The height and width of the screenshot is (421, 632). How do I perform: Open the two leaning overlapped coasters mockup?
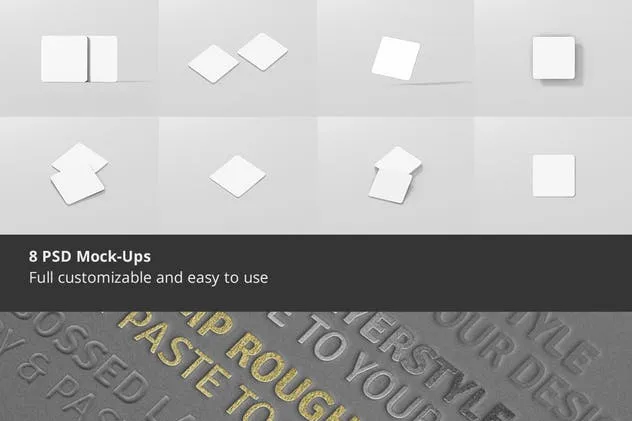(395, 174)
